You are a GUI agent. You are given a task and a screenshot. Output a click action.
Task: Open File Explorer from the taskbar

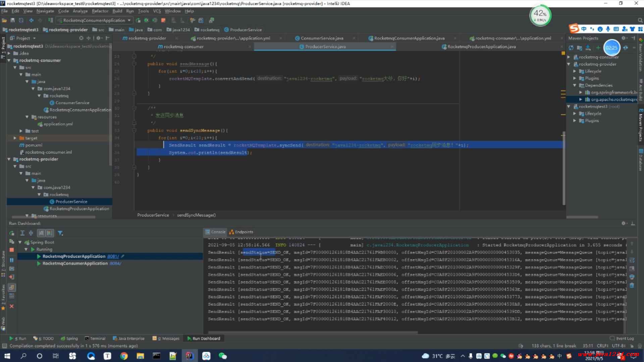140,356
